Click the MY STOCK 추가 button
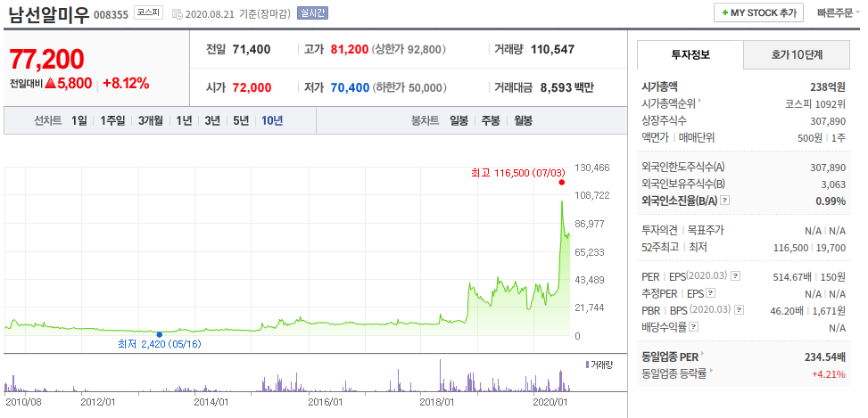 (758, 12)
